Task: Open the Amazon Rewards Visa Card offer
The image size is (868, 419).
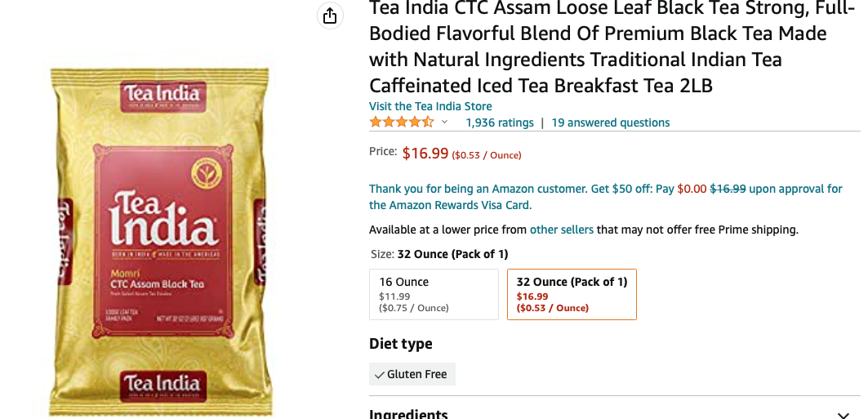Action: [x=449, y=205]
